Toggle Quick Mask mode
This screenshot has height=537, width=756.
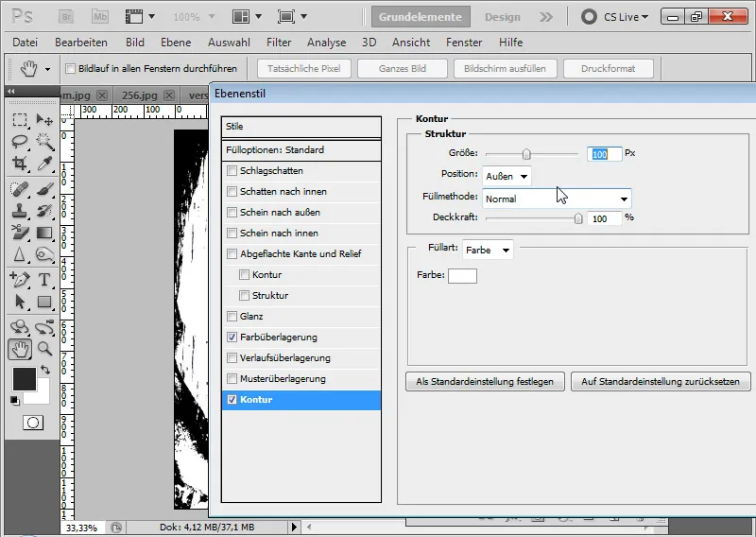pos(33,423)
